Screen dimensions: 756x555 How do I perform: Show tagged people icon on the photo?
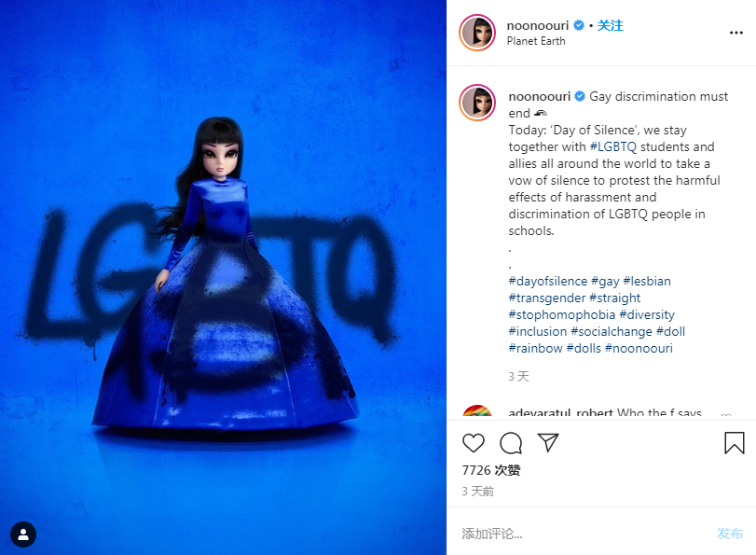pos(23,534)
